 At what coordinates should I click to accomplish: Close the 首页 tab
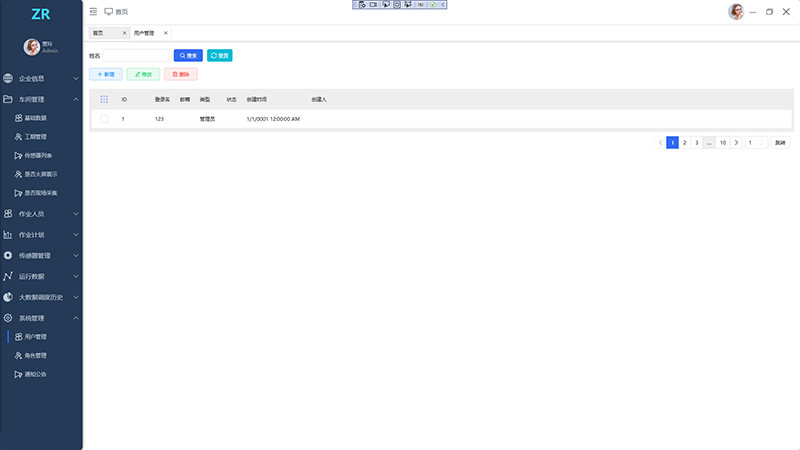pos(124,33)
